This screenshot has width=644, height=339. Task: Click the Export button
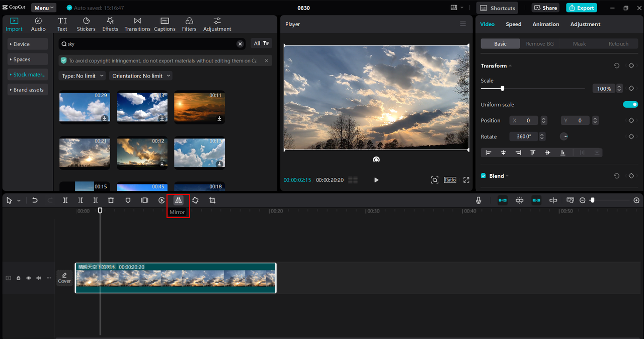tap(581, 8)
